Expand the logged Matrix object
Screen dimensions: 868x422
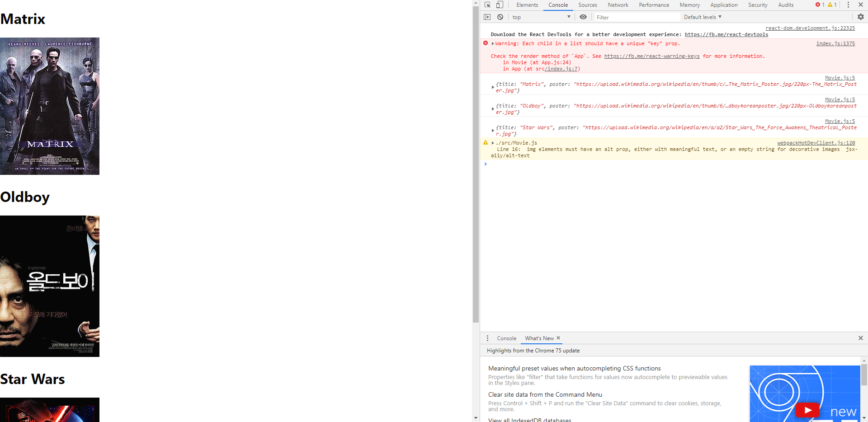click(x=493, y=87)
